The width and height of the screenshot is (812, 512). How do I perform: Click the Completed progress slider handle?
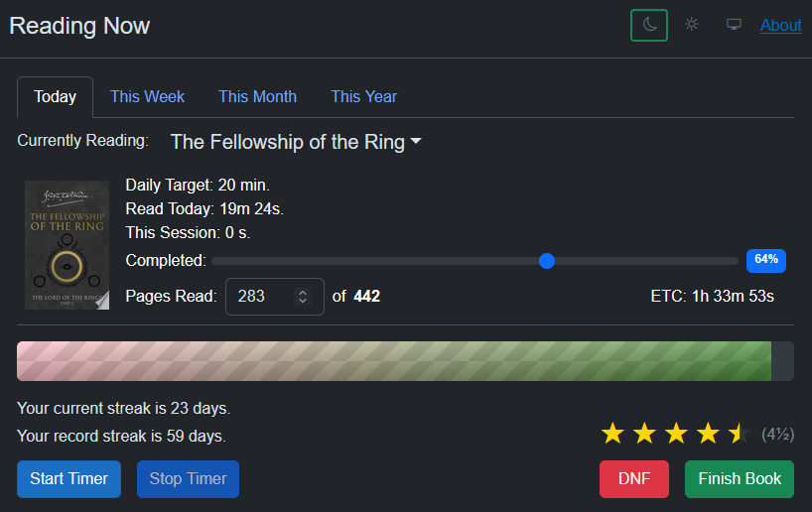pos(546,261)
